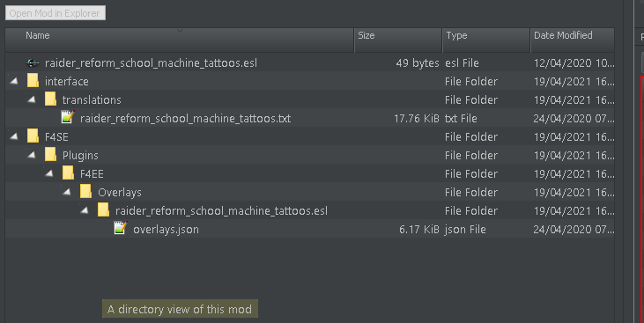Click the folder icon of raider_reform_school_machine_tattoos.esl folder

point(103,210)
